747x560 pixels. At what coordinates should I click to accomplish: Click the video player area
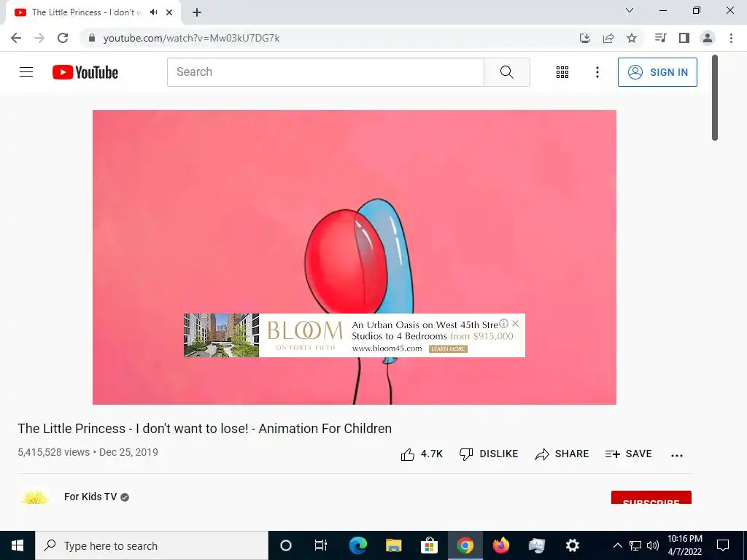click(354, 257)
